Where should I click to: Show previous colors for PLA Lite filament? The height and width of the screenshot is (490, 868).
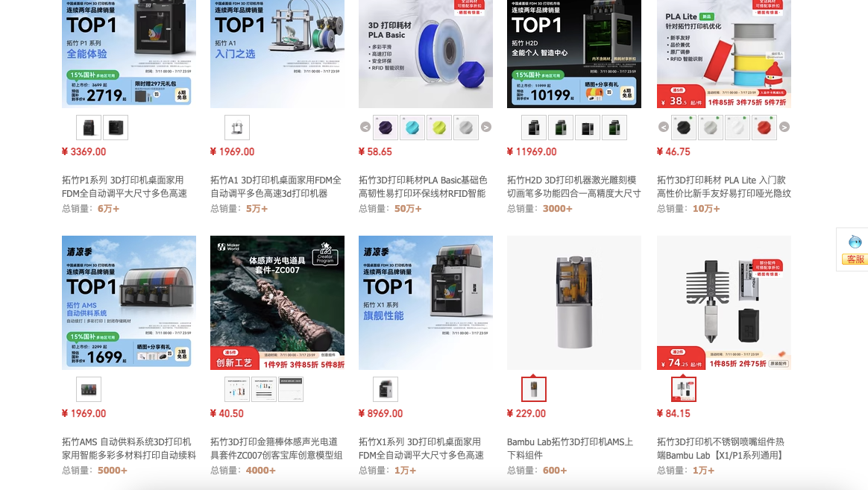tap(664, 128)
